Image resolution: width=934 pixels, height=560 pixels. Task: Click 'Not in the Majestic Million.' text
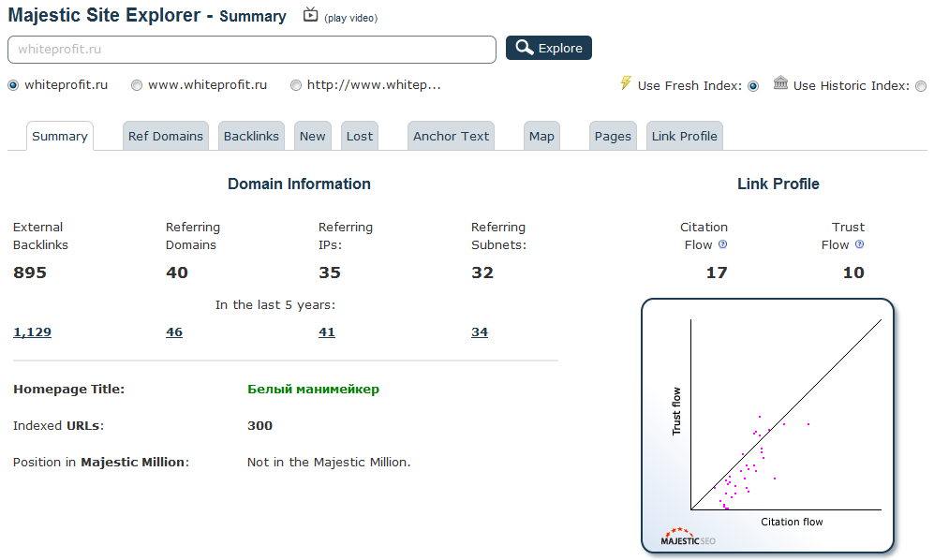click(329, 463)
